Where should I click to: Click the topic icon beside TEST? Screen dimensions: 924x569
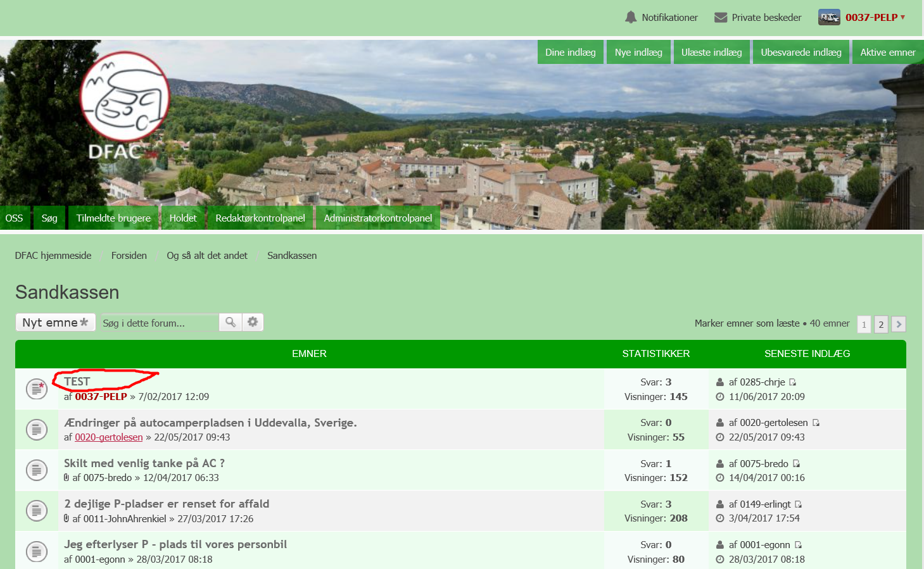(37, 389)
